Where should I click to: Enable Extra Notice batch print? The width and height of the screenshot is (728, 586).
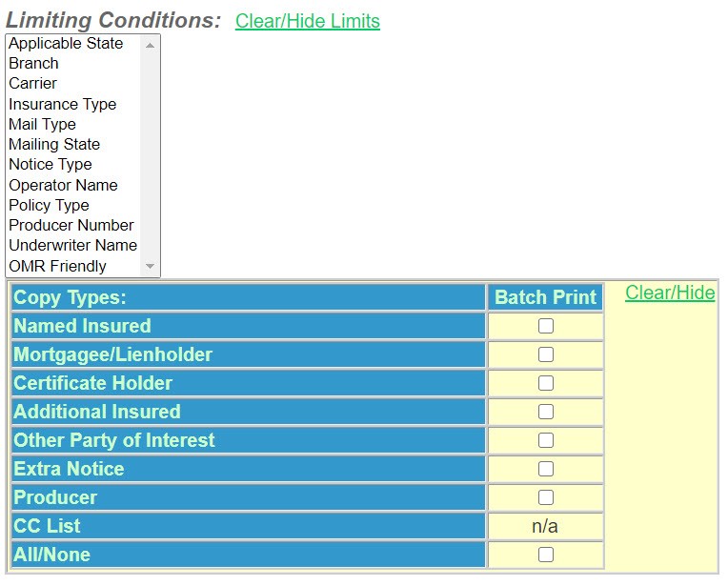(x=546, y=469)
